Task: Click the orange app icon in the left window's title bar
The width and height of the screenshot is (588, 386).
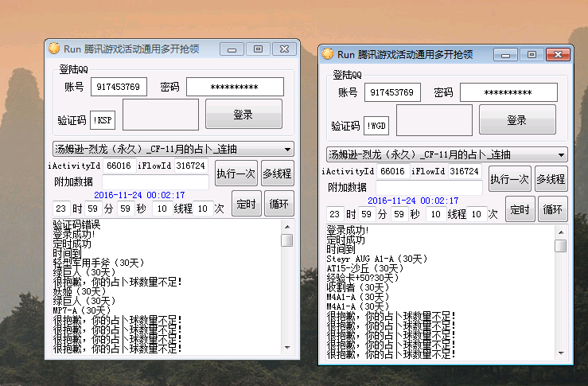Action: (x=54, y=49)
